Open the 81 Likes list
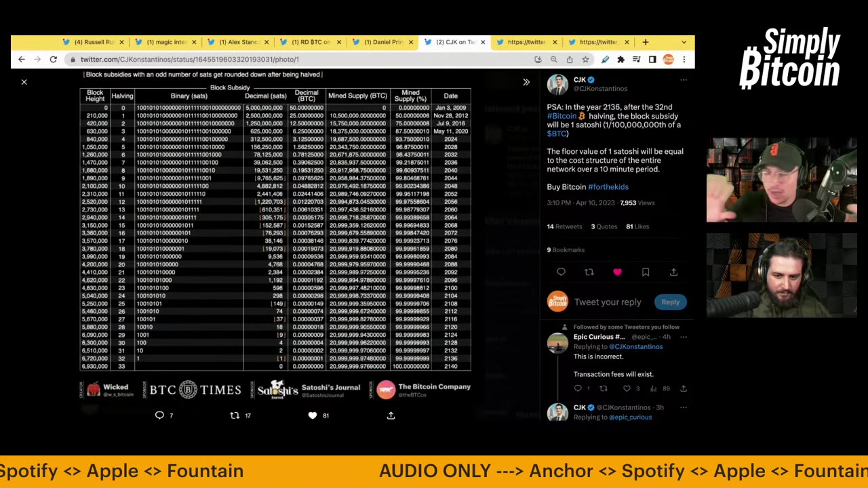The image size is (868, 488). pyautogui.click(x=638, y=226)
